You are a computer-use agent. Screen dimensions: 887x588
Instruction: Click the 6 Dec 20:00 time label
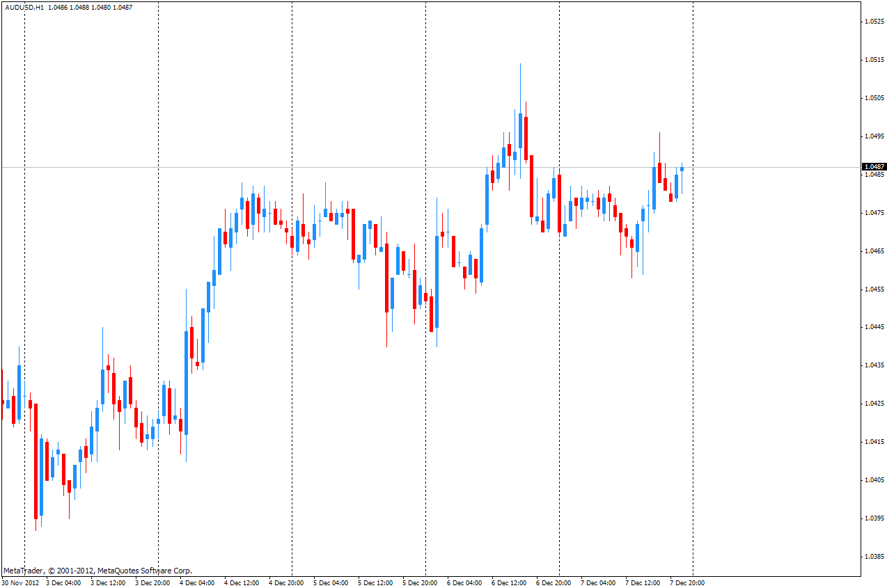[554, 582]
